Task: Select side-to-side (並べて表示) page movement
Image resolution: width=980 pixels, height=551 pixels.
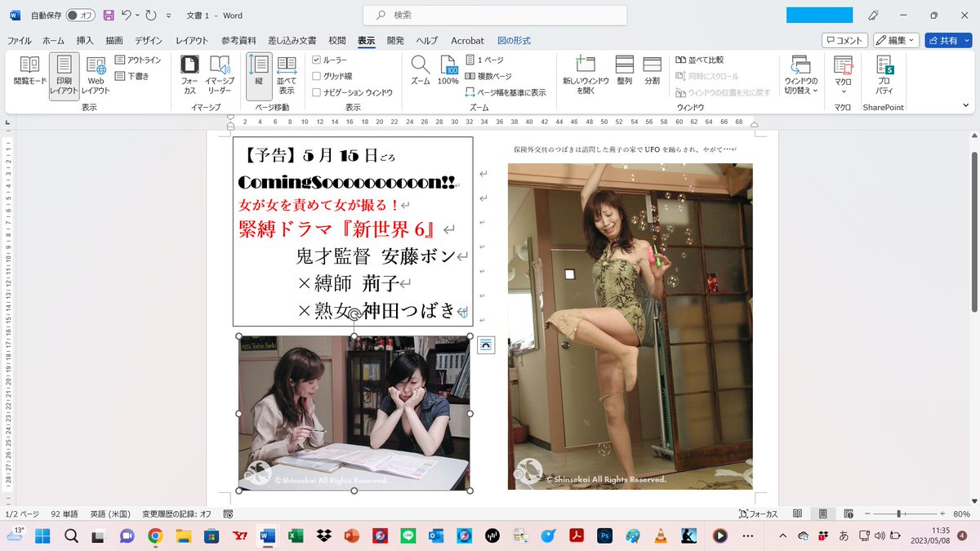Action: click(x=287, y=75)
